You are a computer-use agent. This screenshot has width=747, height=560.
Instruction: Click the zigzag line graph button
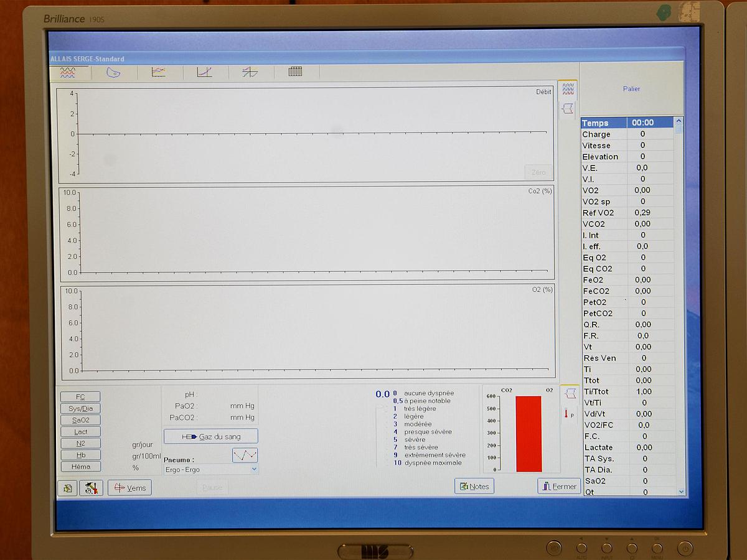[245, 455]
